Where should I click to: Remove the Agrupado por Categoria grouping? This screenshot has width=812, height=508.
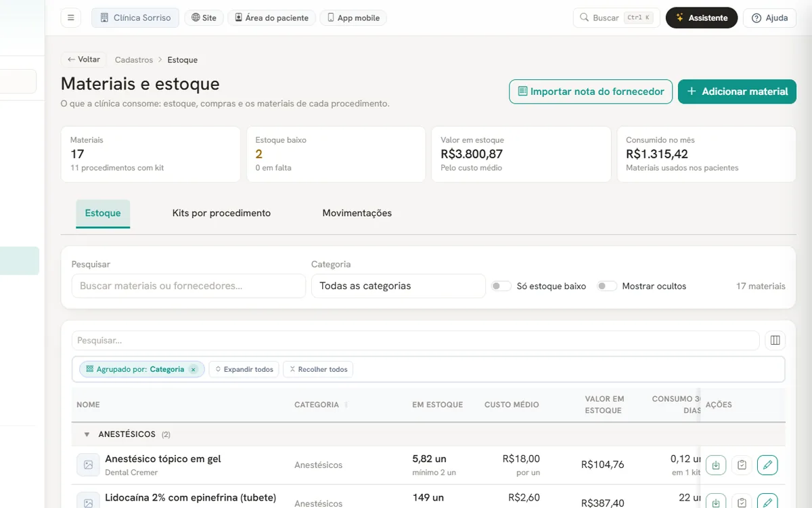coord(193,369)
